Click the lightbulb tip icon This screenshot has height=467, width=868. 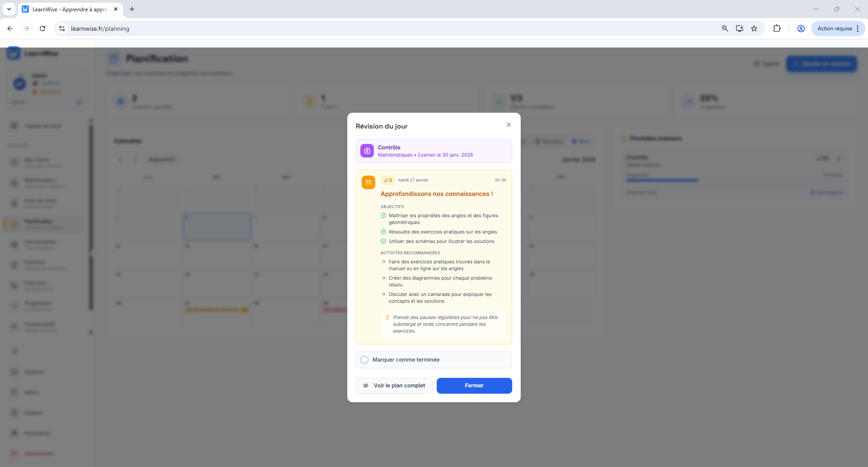pos(387,318)
